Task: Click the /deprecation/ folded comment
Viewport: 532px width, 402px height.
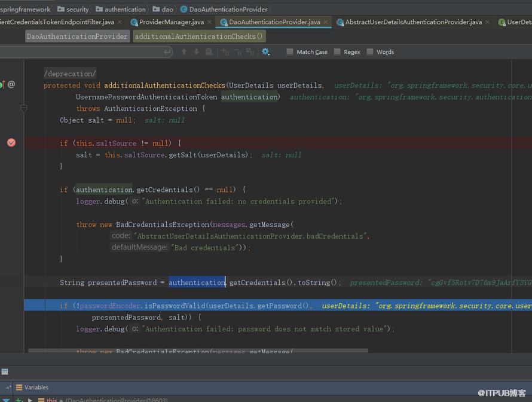Action: (70, 74)
